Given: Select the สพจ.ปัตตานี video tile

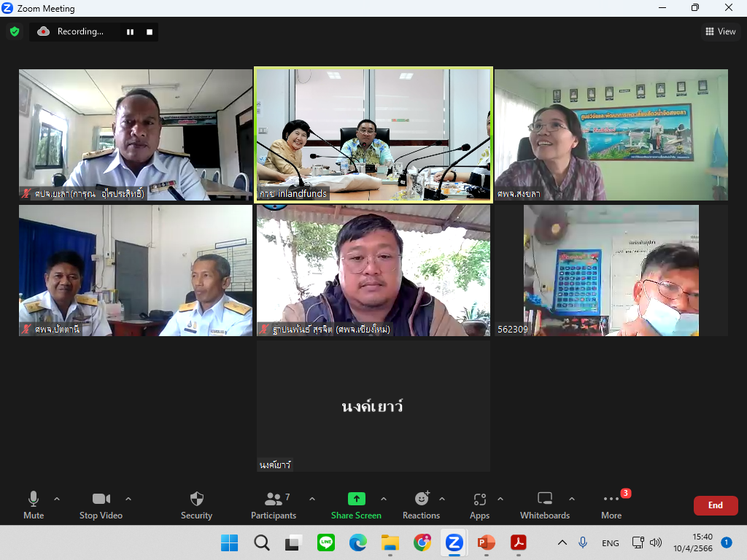Looking at the screenshot, I should (x=136, y=271).
